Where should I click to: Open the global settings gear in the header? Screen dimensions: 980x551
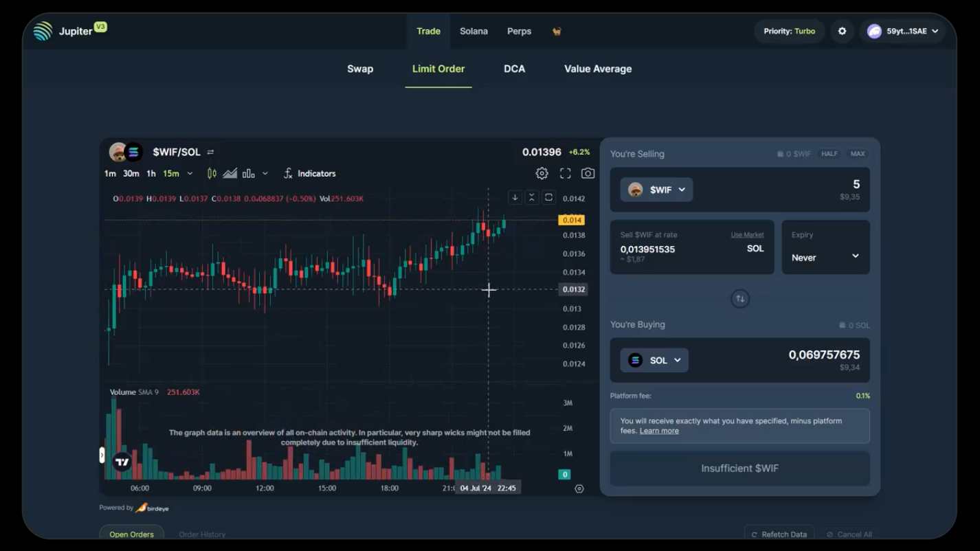point(842,31)
